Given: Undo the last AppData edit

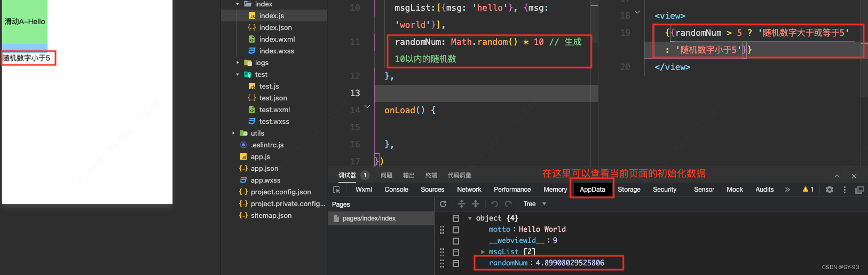Looking at the screenshot, I should (x=495, y=204).
